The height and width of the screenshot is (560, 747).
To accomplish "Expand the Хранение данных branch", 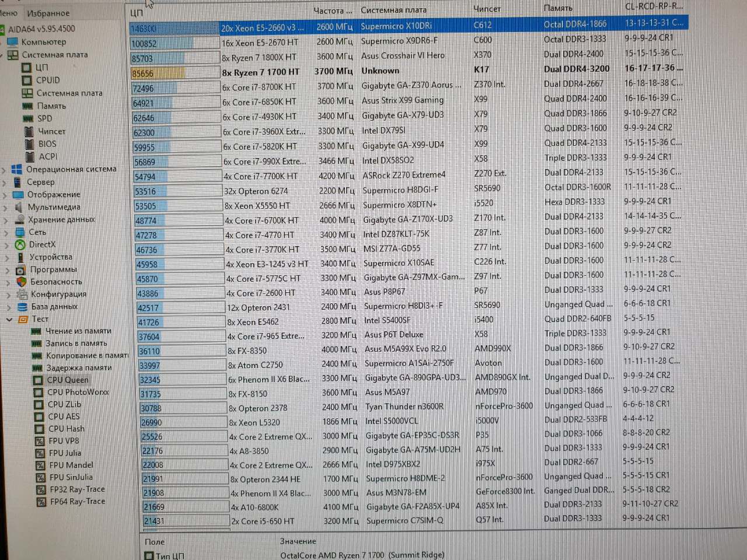I will click(5, 220).
